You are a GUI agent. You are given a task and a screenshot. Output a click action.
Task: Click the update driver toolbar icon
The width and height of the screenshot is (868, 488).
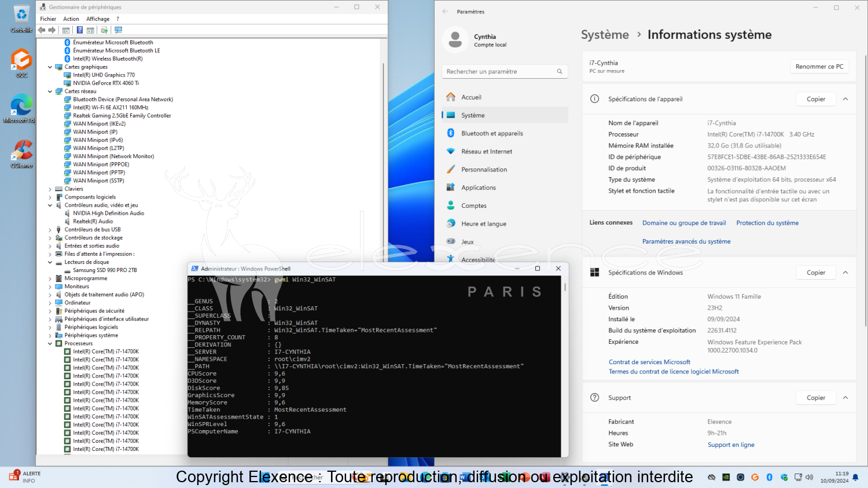[104, 30]
